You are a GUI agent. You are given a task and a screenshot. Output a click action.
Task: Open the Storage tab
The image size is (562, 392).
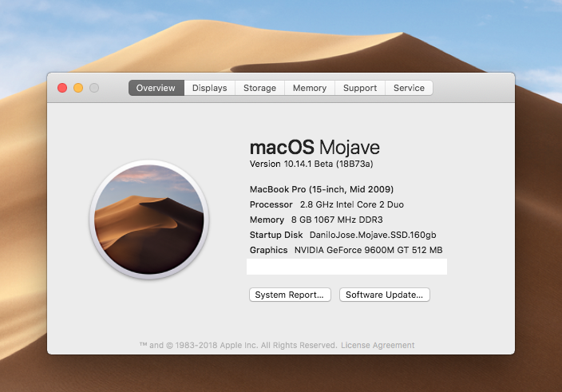point(260,88)
